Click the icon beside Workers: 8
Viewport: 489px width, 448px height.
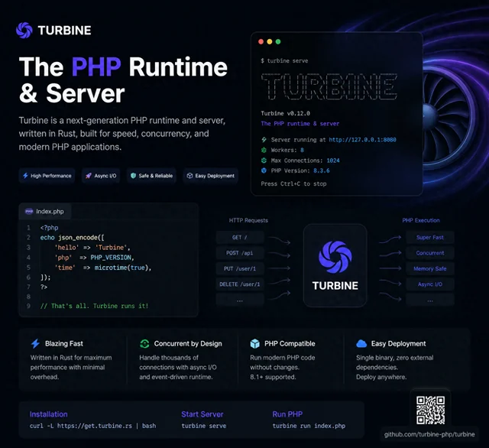pyautogui.click(x=264, y=150)
